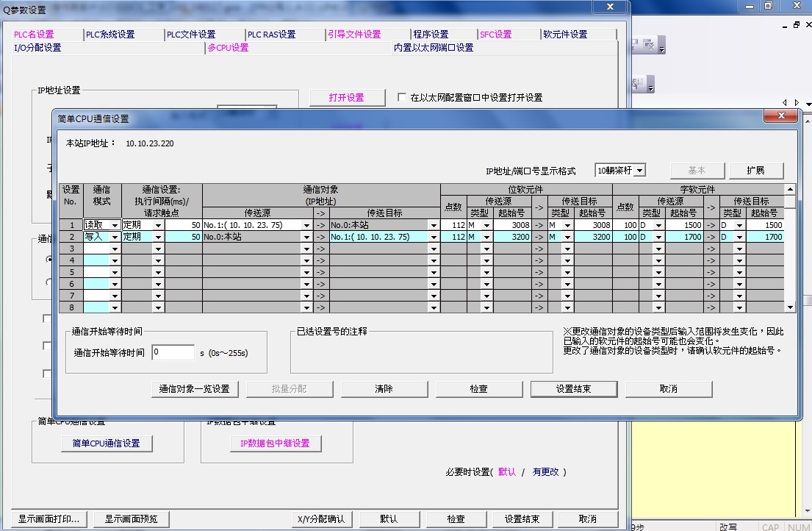Click the 通信开始等待时间 input field

click(x=173, y=352)
